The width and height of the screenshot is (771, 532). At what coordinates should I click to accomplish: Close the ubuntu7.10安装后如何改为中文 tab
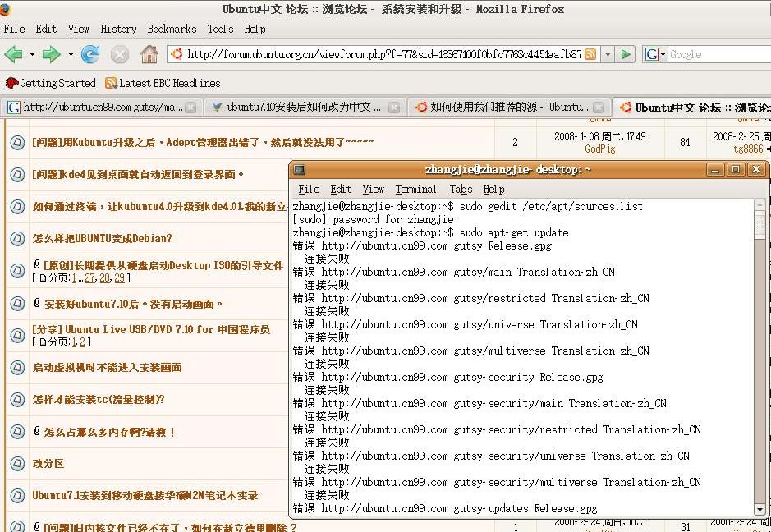(x=394, y=108)
